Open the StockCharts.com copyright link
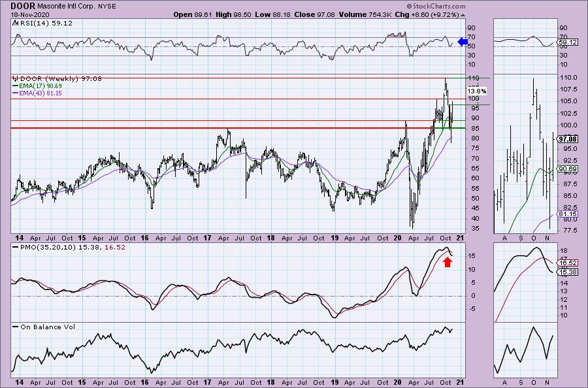The image size is (588, 388). click(x=436, y=6)
